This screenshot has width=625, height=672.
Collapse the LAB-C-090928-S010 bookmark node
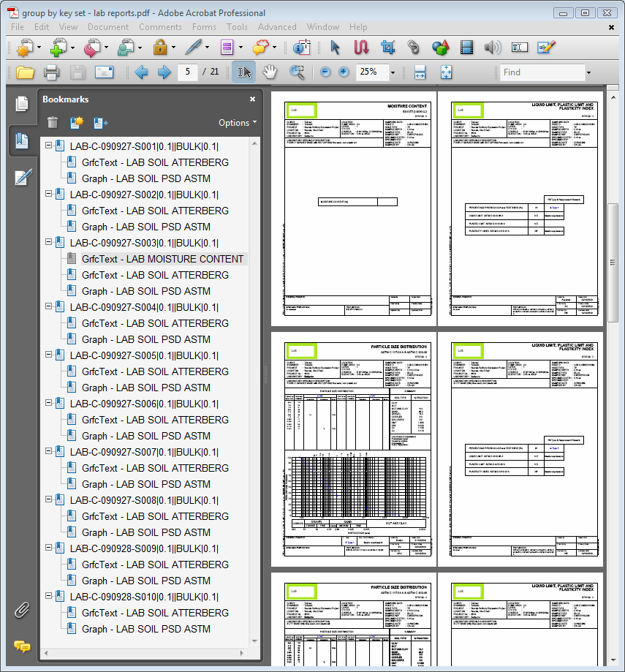click(49, 597)
